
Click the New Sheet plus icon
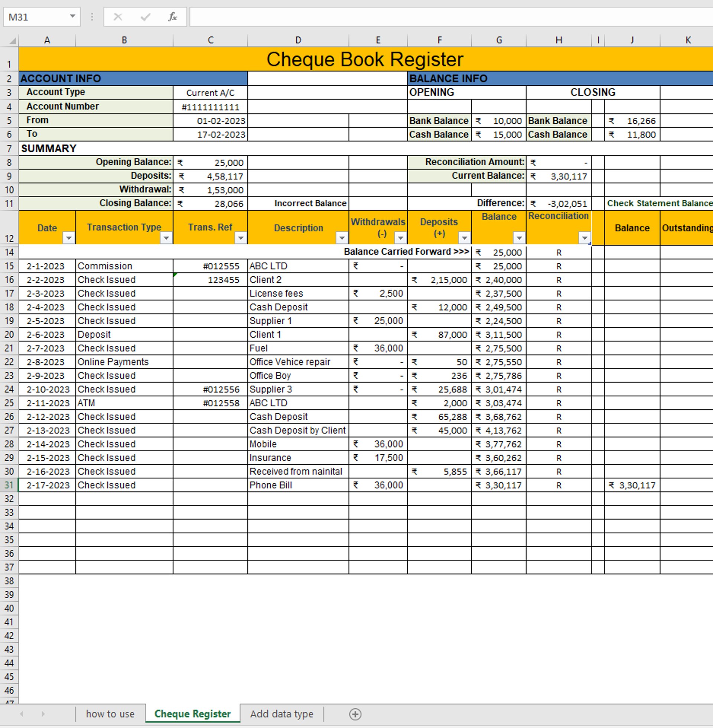(355, 714)
